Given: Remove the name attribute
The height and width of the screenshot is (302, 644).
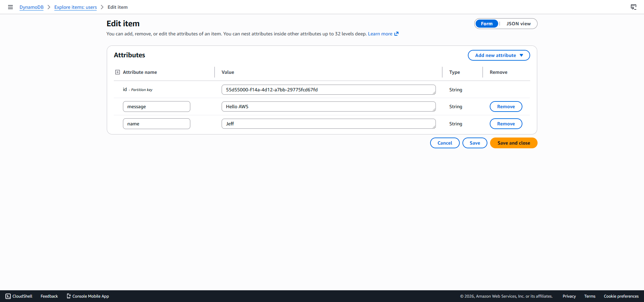Looking at the screenshot, I should (506, 124).
